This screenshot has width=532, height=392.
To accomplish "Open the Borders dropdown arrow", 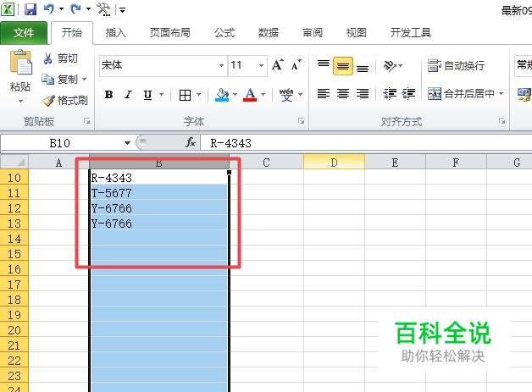I will point(199,95).
